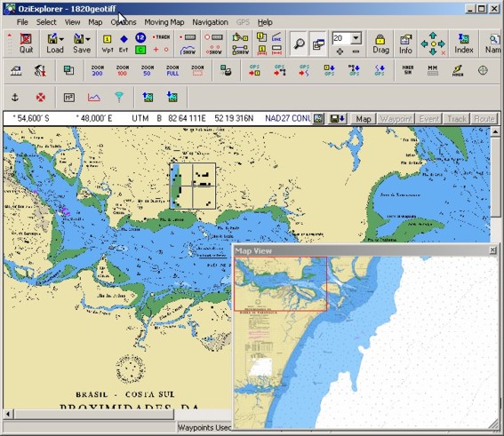Screen dimensions: 504x436
Task: Open the Help menu
Action: [265, 22]
